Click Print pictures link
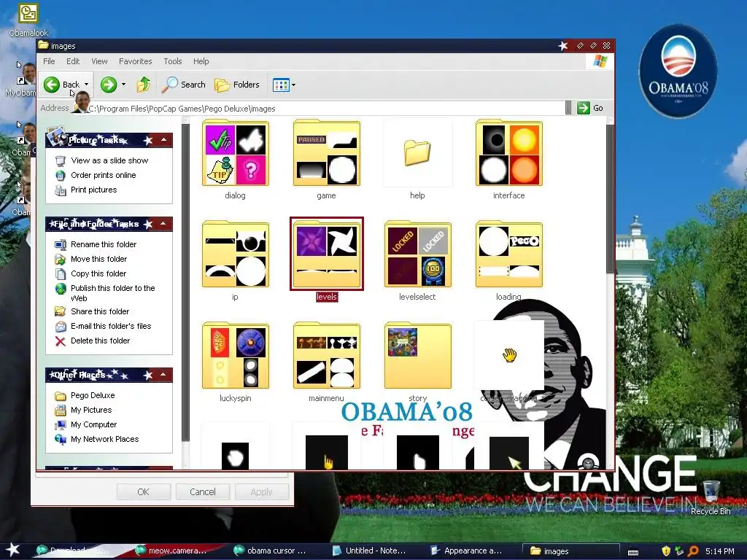 point(94,190)
